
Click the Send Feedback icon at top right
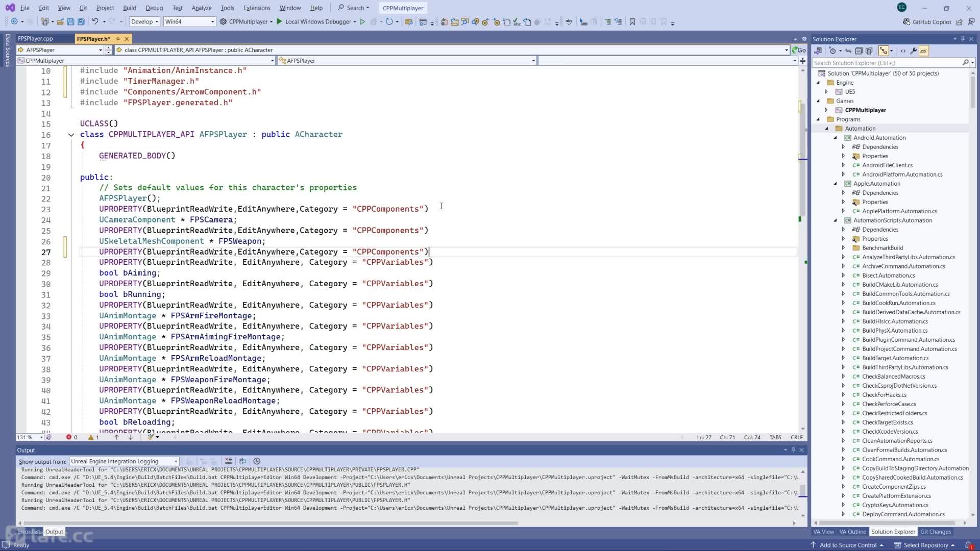pos(970,22)
